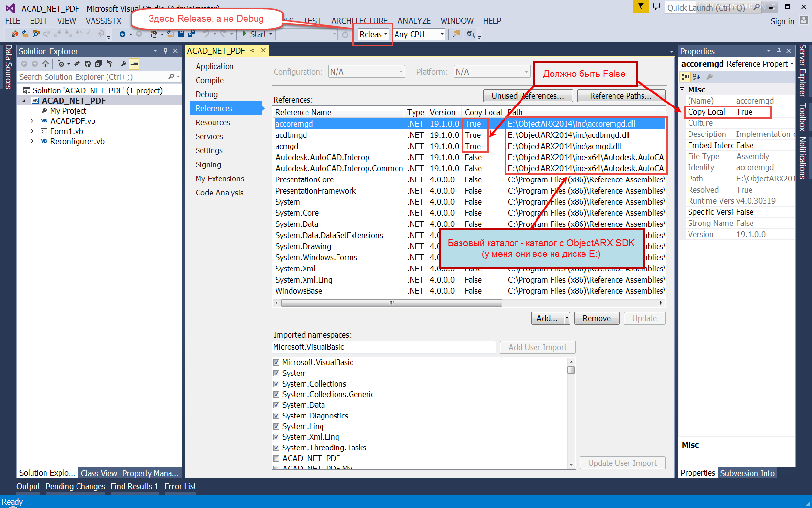Click the Properties wrench icon in Solution Explorer
This screenshot has height=508, width=812.
123,64
